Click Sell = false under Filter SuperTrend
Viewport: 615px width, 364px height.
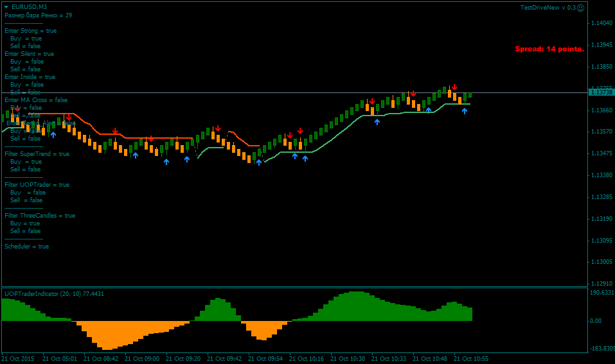pyautogui.click(x=26, y=169)
